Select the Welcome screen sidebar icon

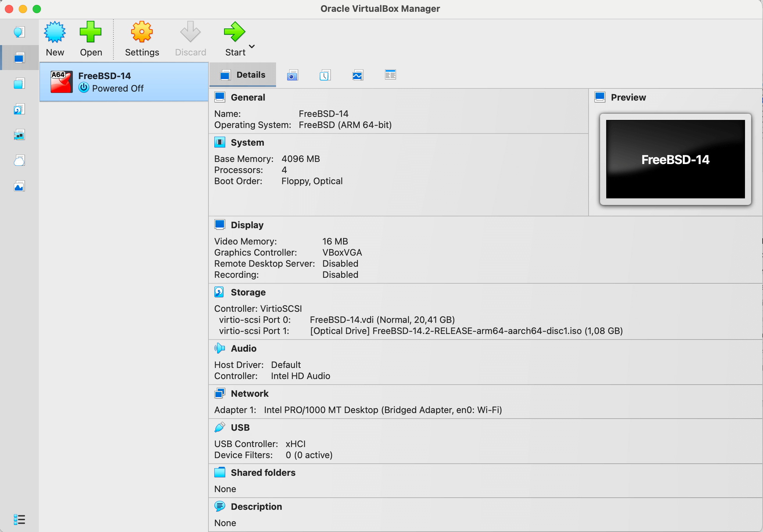[x=19, y=32]
